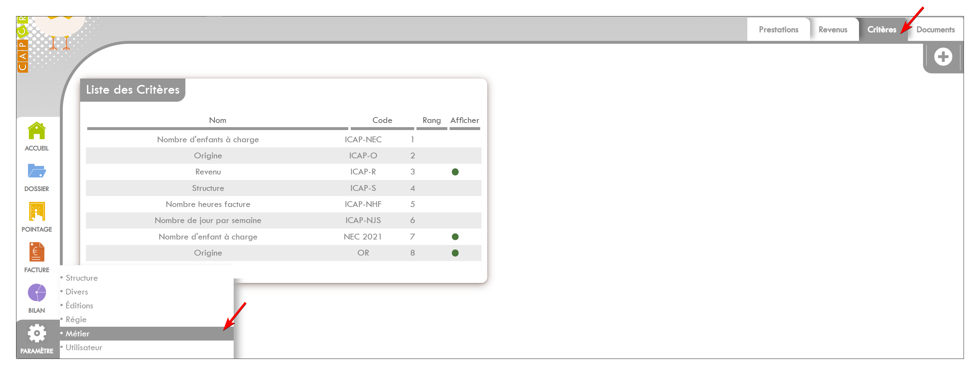Select the 'Nombre d'enfant à charge' row
Screen dimensions: 980x375
[284, 237]
